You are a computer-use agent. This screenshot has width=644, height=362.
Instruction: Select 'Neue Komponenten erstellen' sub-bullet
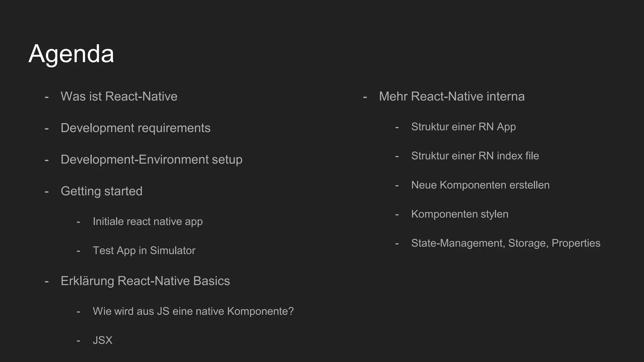(x=480, y=185)
